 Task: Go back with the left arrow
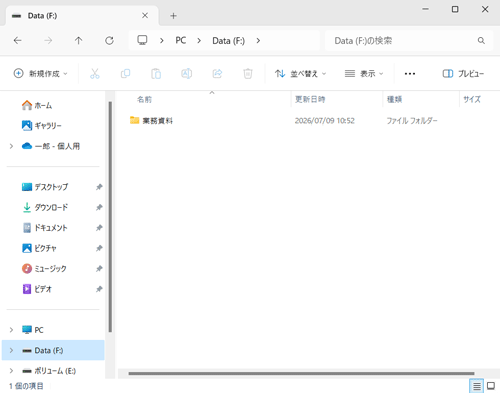coord(18,41)
